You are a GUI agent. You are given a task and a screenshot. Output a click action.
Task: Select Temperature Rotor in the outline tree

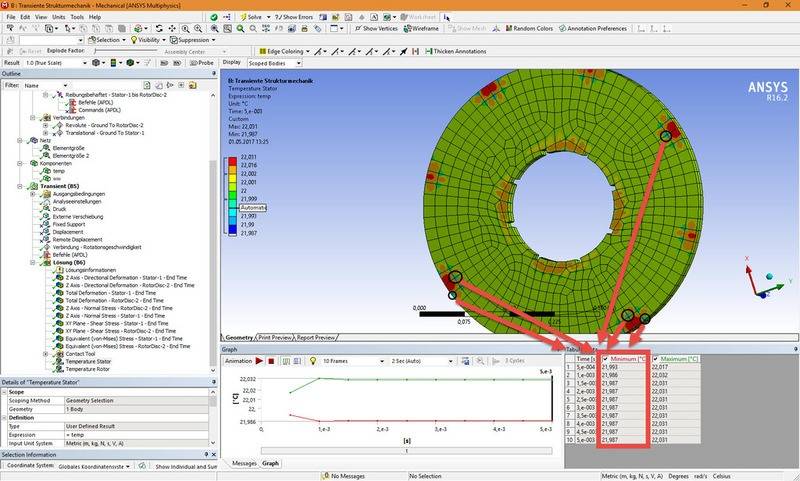click(85, 368)
